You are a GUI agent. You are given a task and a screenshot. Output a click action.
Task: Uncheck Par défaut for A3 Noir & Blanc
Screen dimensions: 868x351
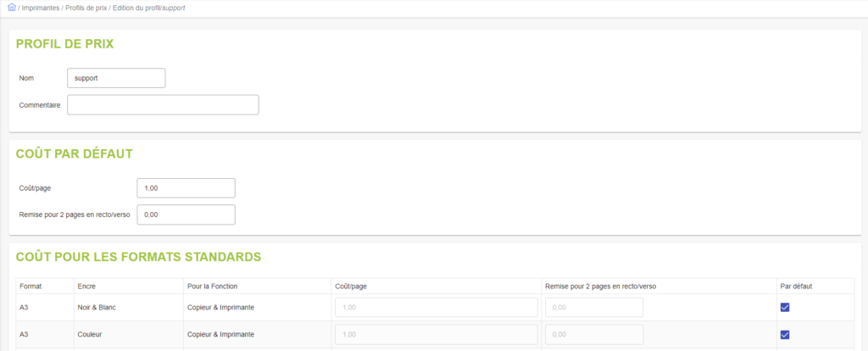point(785,308)
